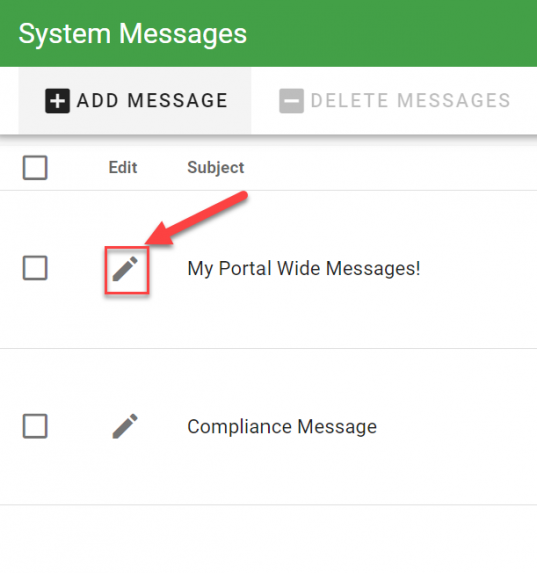The image size is (537, 573).
Task: Check the My Portal Wide Messages checkbox
Action: [x=35, y=268]
